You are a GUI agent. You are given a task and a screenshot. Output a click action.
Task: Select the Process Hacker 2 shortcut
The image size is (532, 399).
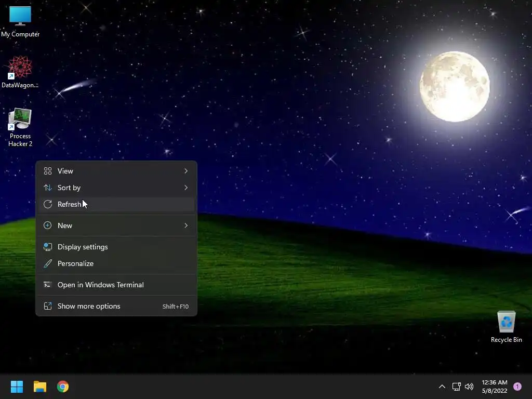pos(20,127)
